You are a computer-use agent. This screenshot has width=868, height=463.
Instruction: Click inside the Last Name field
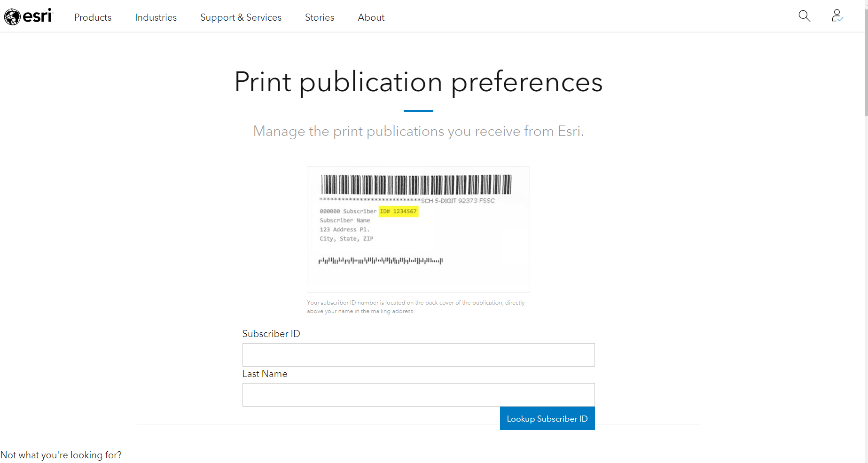pos(418,394)
